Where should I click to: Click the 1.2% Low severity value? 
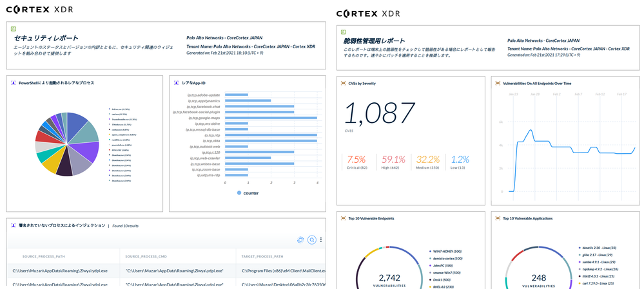tap(460, 160)
